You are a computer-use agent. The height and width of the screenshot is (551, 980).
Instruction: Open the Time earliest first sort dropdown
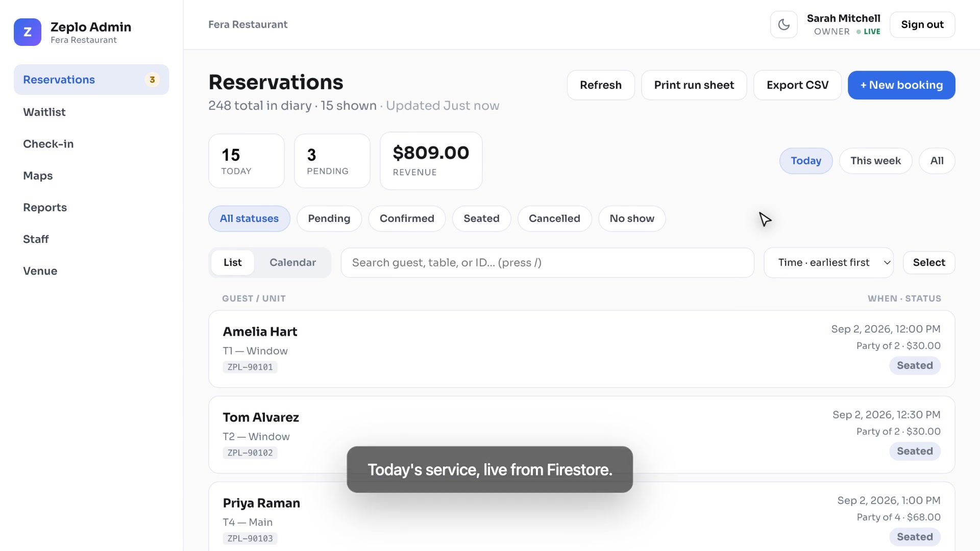tap(828, 263)
